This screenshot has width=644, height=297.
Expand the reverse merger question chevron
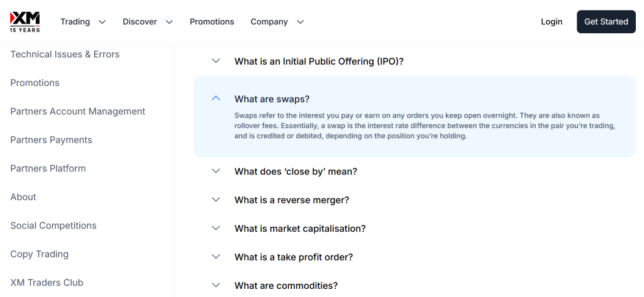216,200
